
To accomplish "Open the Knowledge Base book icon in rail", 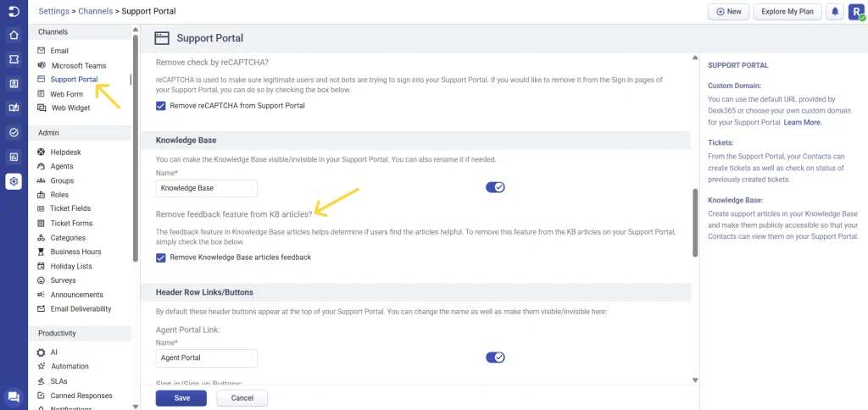I will pos(14,108).
